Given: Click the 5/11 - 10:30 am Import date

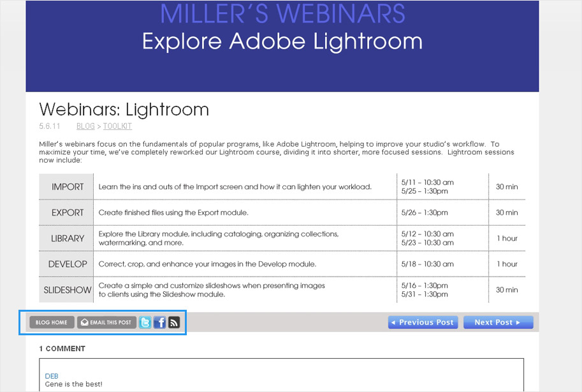Looking at the screenshot, I should click(428, 182).
